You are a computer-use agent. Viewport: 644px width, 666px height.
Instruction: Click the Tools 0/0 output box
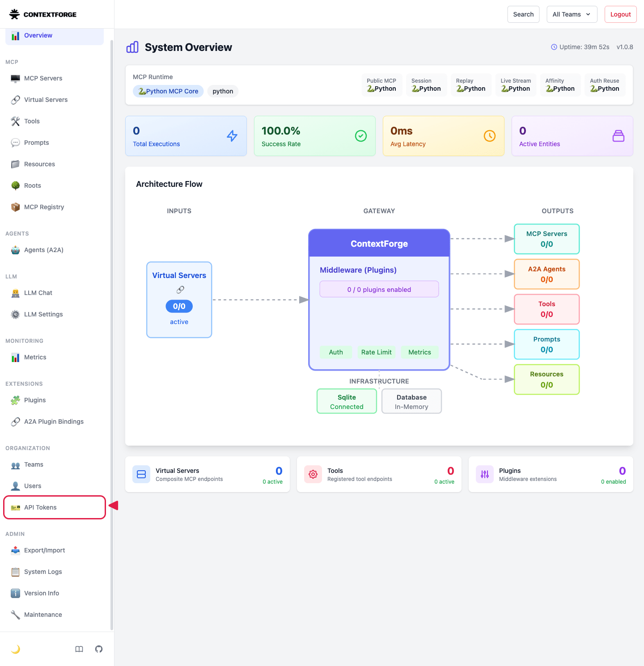[x=547, y=309]
